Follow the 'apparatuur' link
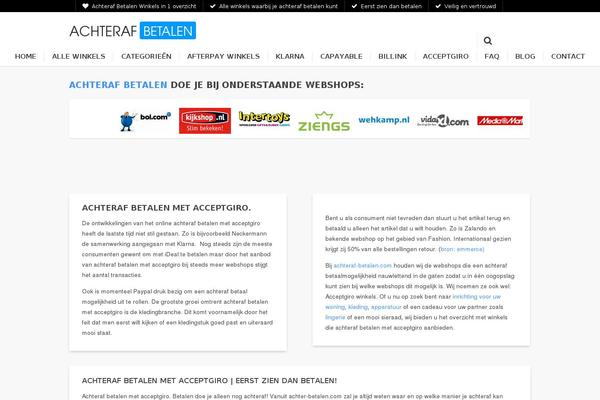 click(386, 307)
